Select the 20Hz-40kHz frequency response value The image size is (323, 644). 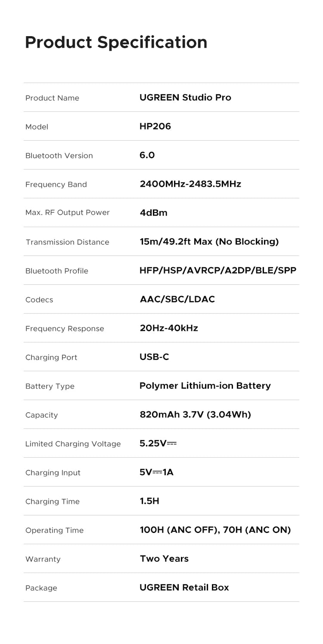[169, 328]
